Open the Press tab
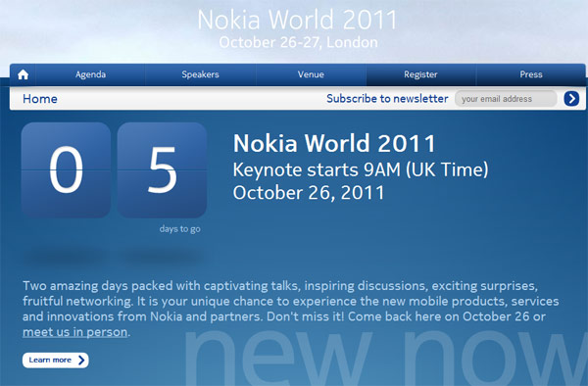 point(530,74)
